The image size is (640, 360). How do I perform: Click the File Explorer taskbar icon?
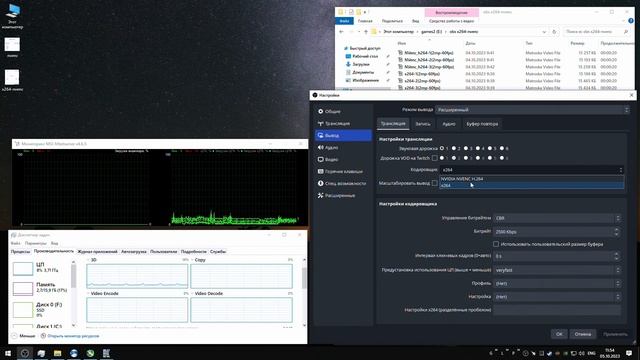click(57, 353)
